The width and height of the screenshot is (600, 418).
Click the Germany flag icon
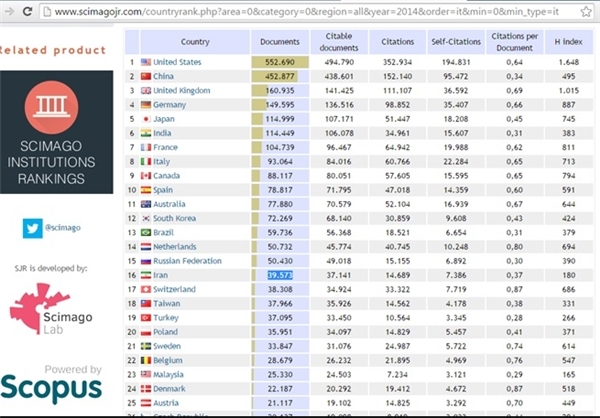pos(146,104)
